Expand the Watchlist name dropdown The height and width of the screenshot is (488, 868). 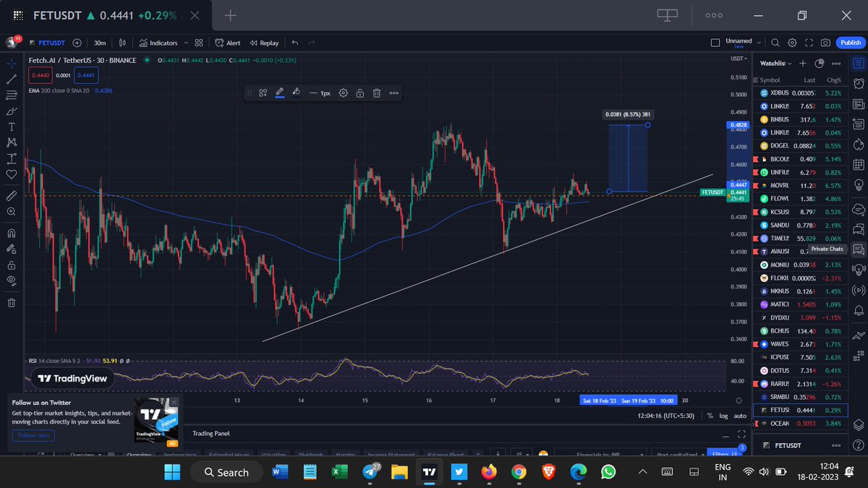tap(775, 64)
